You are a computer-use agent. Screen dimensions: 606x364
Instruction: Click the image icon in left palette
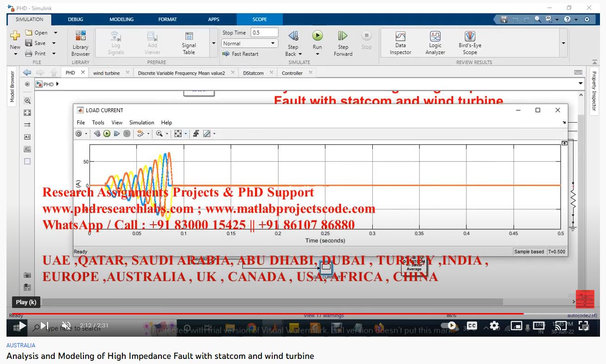tap(27, 149)
